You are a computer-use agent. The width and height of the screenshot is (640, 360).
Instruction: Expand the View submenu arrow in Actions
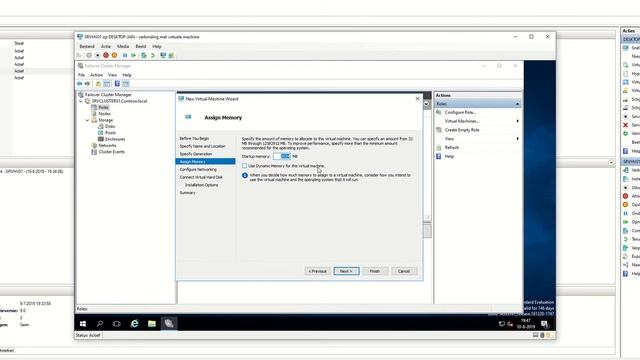pos(518,139)
